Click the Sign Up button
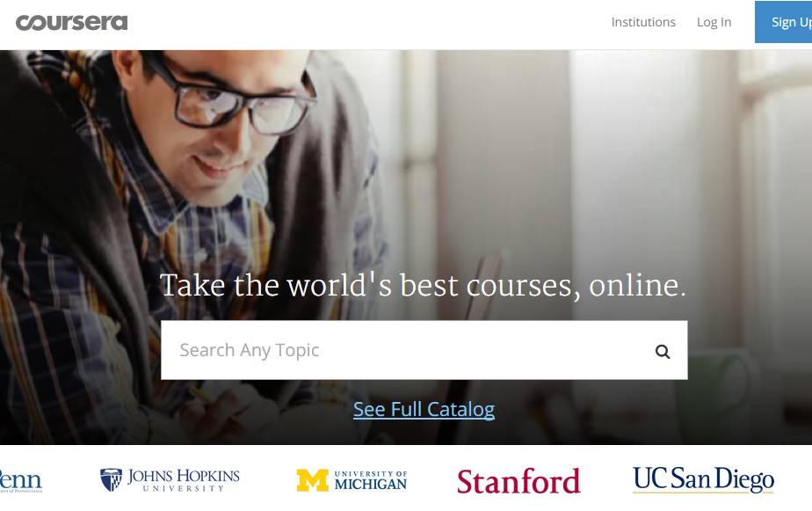 click(x=784, y=22)
